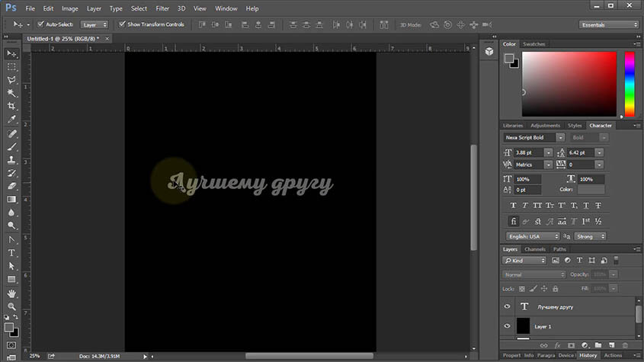Open the History panel tab
Screen dimensions: 644x362
pos(588,355)
